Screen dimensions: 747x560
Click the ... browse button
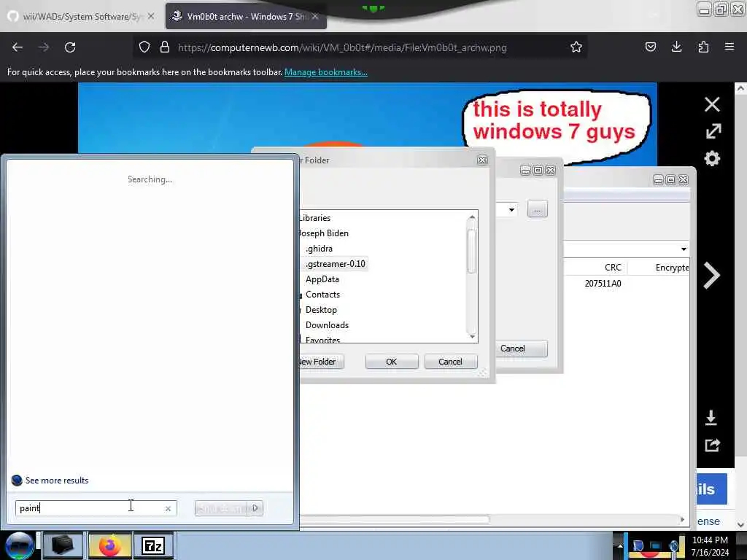coord(538,209)
